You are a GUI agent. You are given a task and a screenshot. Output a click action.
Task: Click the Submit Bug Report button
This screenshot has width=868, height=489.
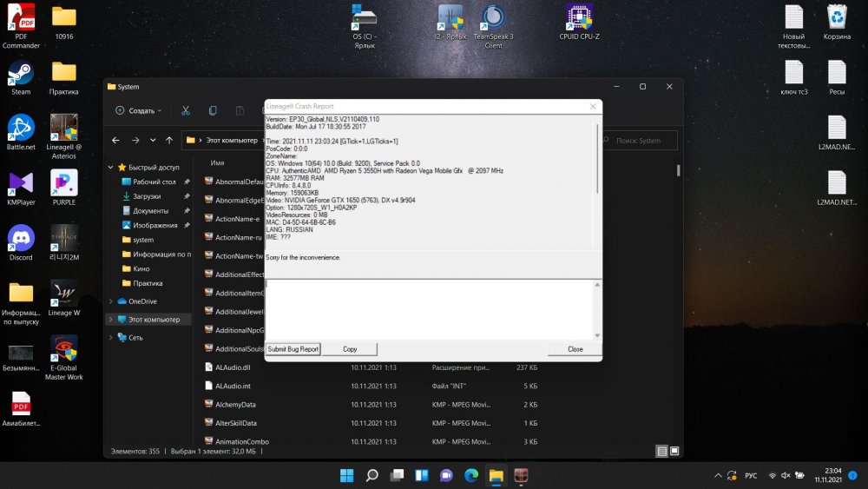point(293,349)
